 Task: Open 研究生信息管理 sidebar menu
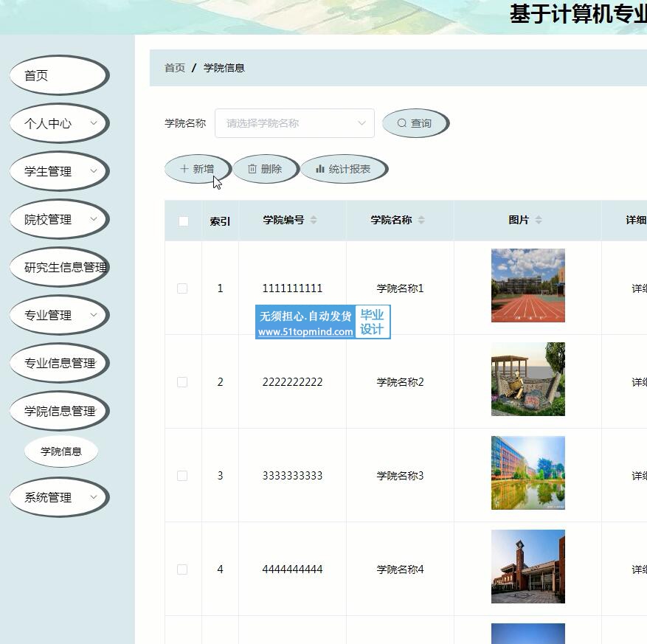pos(60,267)
